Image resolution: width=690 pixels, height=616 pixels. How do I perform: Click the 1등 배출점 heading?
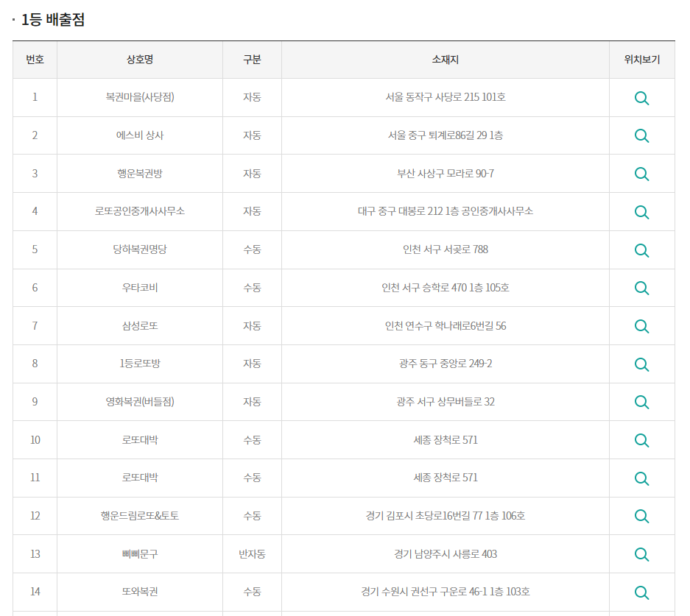[53, 19]
